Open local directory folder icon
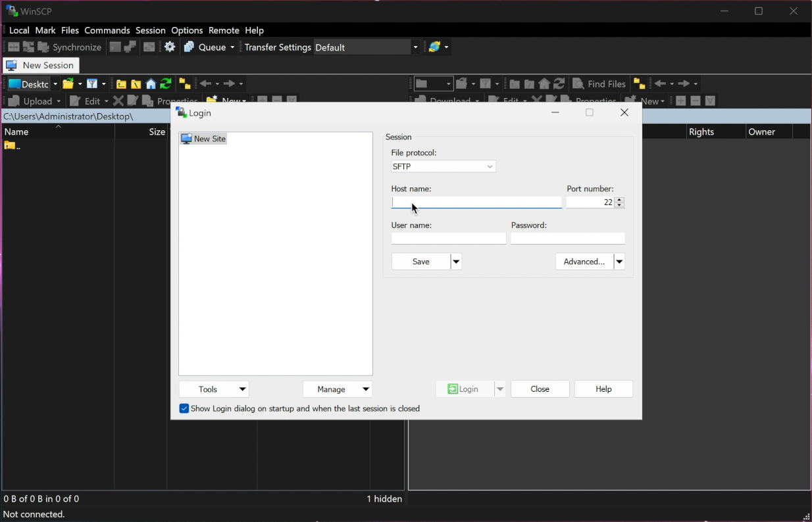Viewport: 812px width, 522px height. (x=68, y=83)
